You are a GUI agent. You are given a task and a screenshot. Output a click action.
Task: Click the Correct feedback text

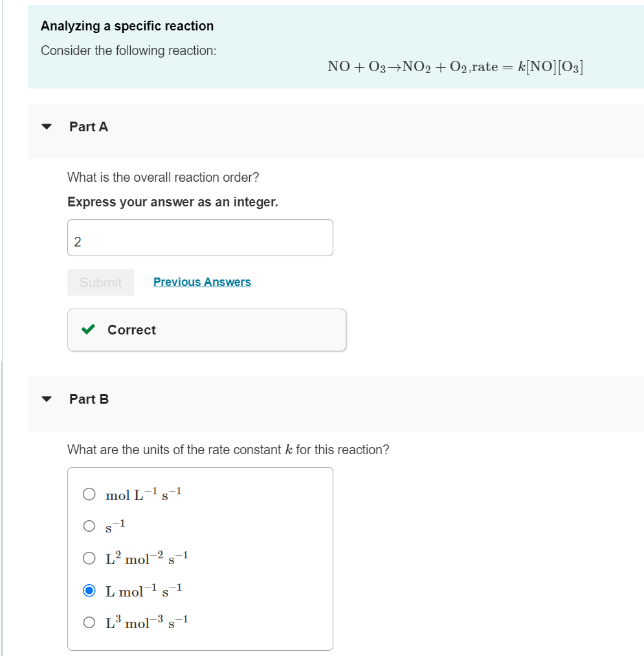[x=131, y=330]
